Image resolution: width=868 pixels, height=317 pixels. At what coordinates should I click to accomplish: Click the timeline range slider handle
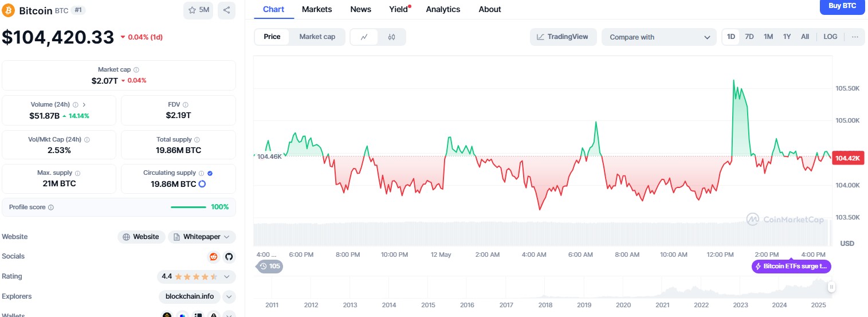(x=831, y=287)
